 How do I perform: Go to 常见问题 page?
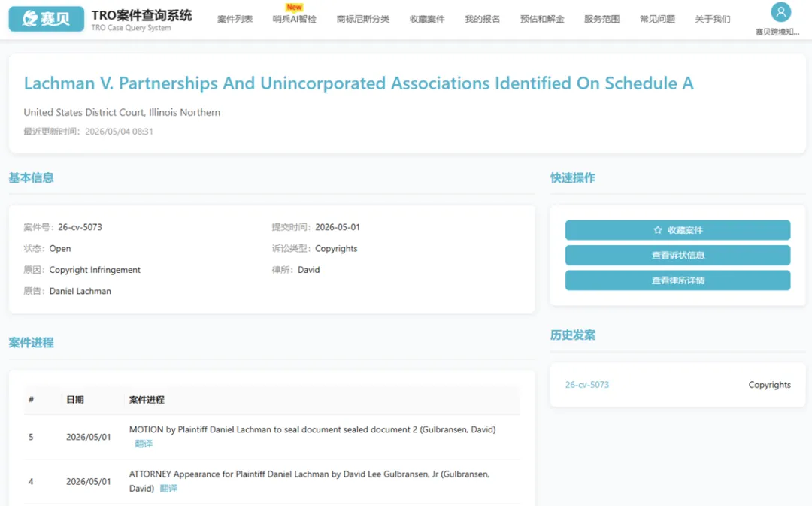(x=657, y=19)
